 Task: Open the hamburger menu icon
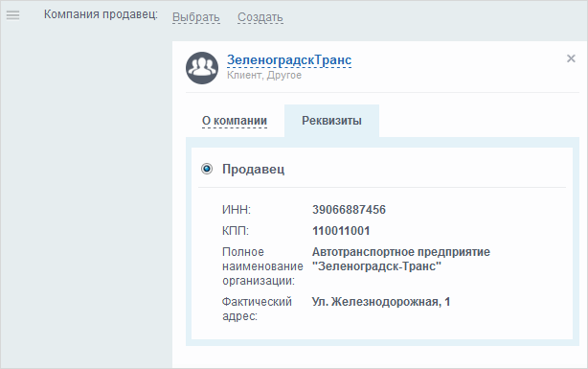coord(12,15)
